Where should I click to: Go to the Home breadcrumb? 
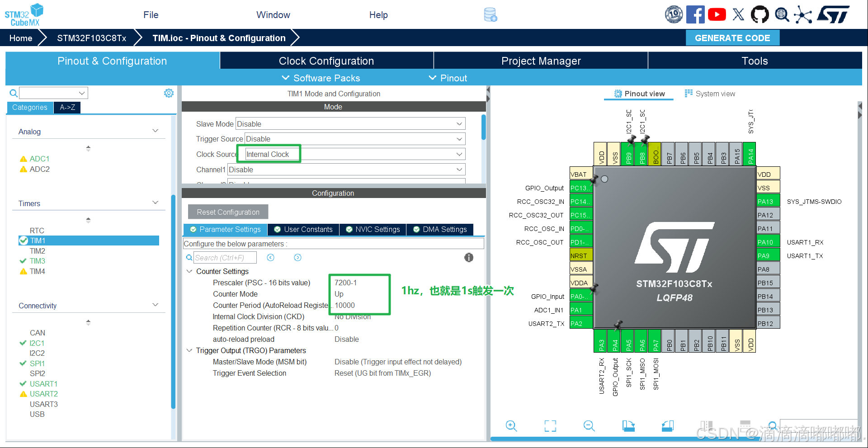tap(21, 38)
